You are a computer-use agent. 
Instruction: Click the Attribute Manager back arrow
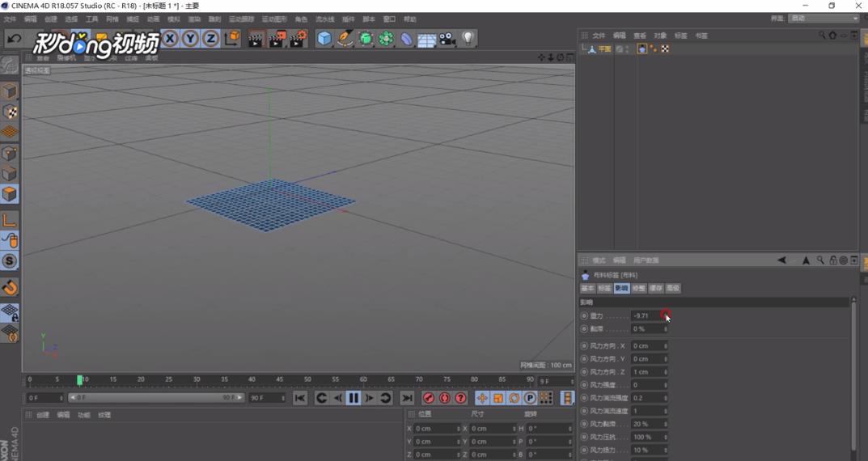pos(781,260)
